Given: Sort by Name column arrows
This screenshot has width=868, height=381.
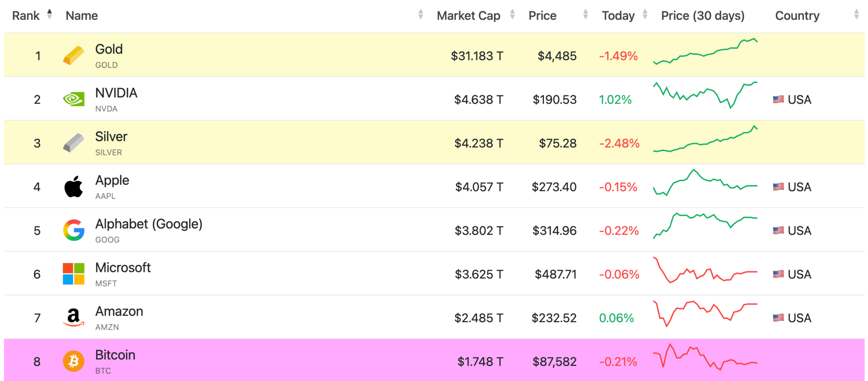Looking at the screenshot, I should [x=420, y=14].
